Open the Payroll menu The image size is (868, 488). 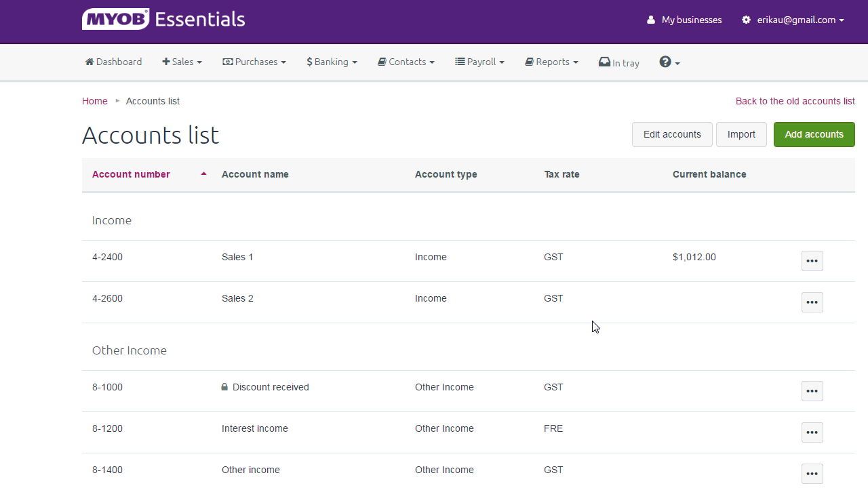(479, 62)
